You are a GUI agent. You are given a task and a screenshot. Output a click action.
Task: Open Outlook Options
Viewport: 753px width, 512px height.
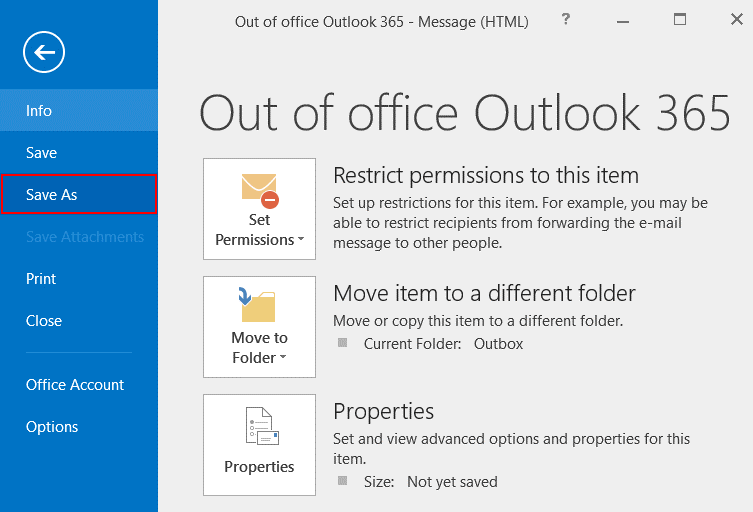point(52,427)
